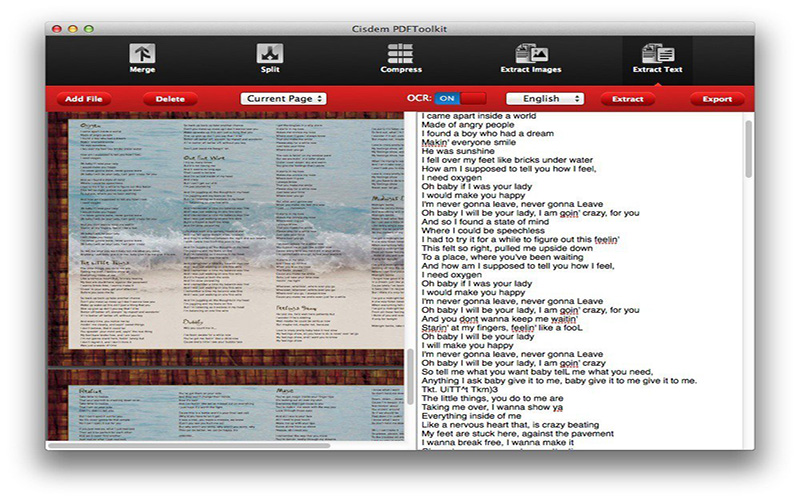
Task: Maximize window with the green button
Action: pos(89,29)
